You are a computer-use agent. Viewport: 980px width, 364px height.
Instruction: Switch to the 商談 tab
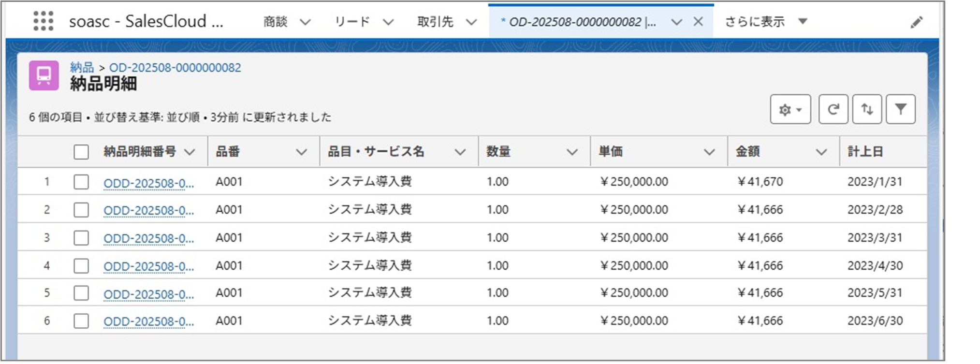coord(276,22)
